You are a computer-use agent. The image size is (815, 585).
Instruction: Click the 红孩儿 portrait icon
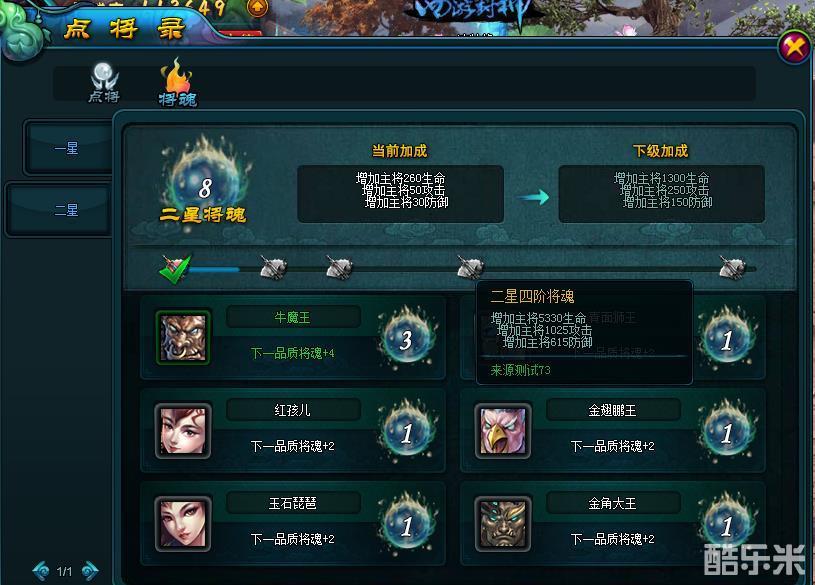click(183, 431)
